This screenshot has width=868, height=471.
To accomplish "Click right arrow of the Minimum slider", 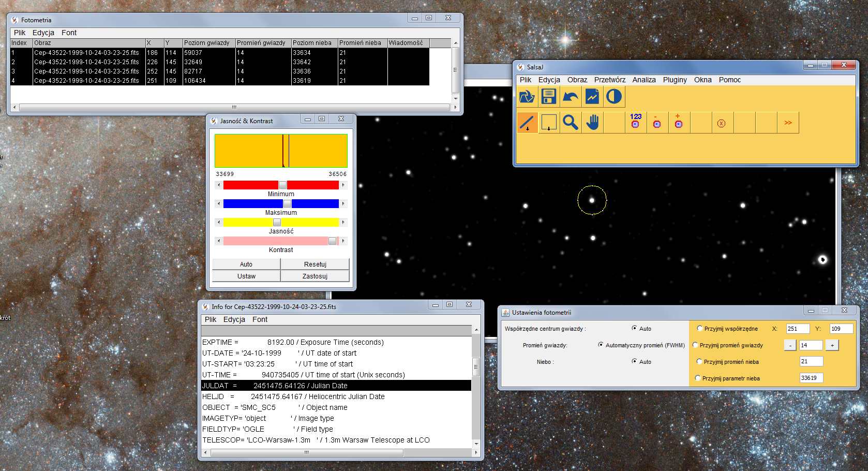I will pyautogui.click(x=343, y=185).
